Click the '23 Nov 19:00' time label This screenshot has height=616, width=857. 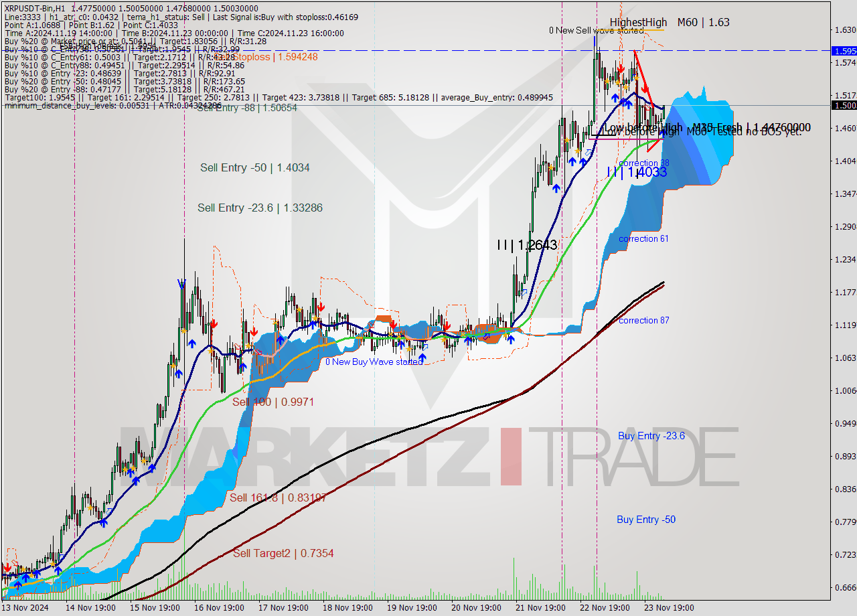(670, 608)
